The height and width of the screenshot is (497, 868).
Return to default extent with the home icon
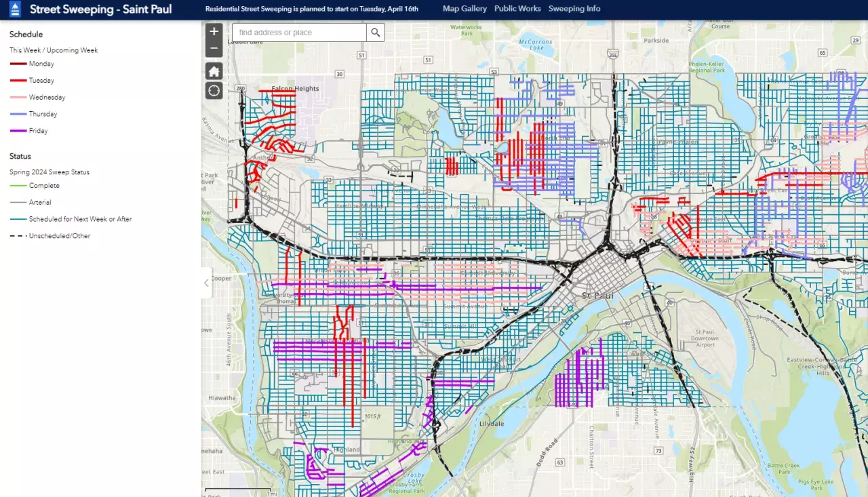click(x=214, y=71)
